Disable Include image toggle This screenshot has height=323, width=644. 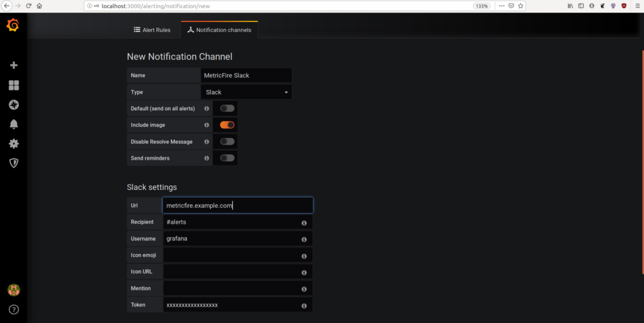click(227, 125)
